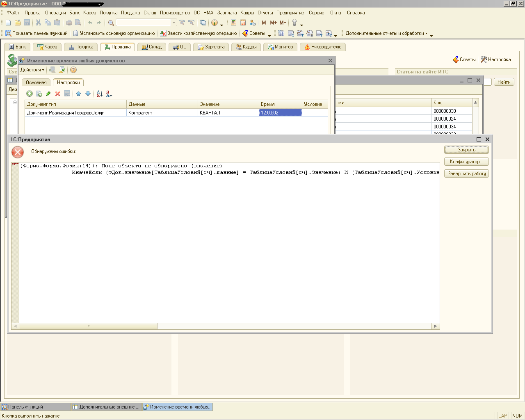Open the Действия dropdown in processing window
Image resolution: width=525 pixels, height=420 pixels.
point(32,70)
